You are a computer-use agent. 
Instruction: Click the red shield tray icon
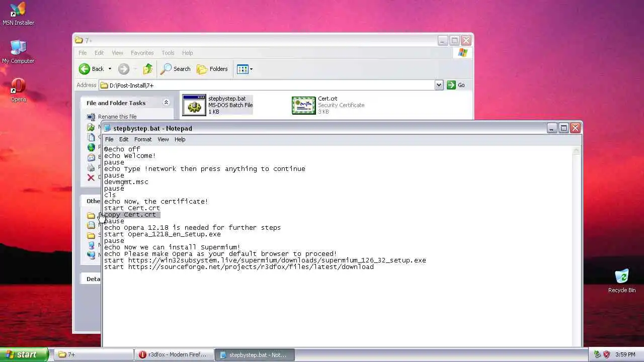(x=607, y=354)
